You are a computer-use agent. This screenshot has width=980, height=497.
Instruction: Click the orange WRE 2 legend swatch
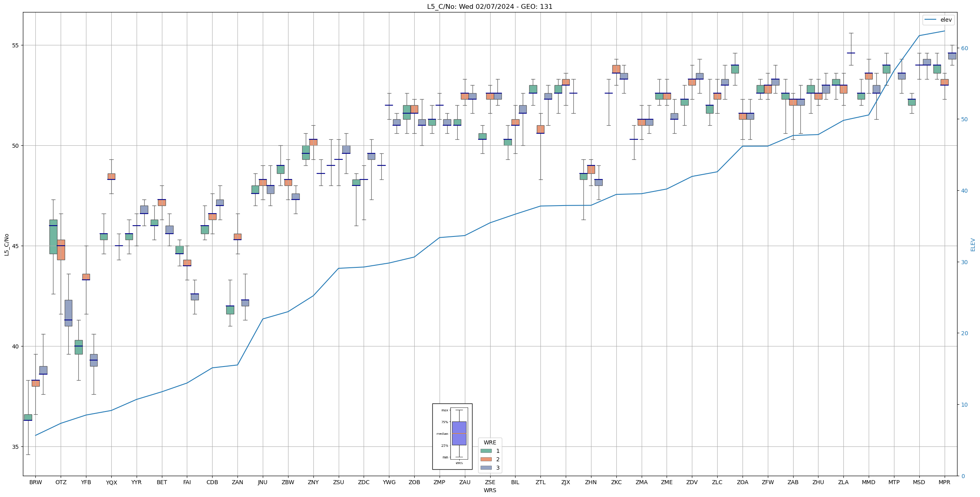pos(486,459)
